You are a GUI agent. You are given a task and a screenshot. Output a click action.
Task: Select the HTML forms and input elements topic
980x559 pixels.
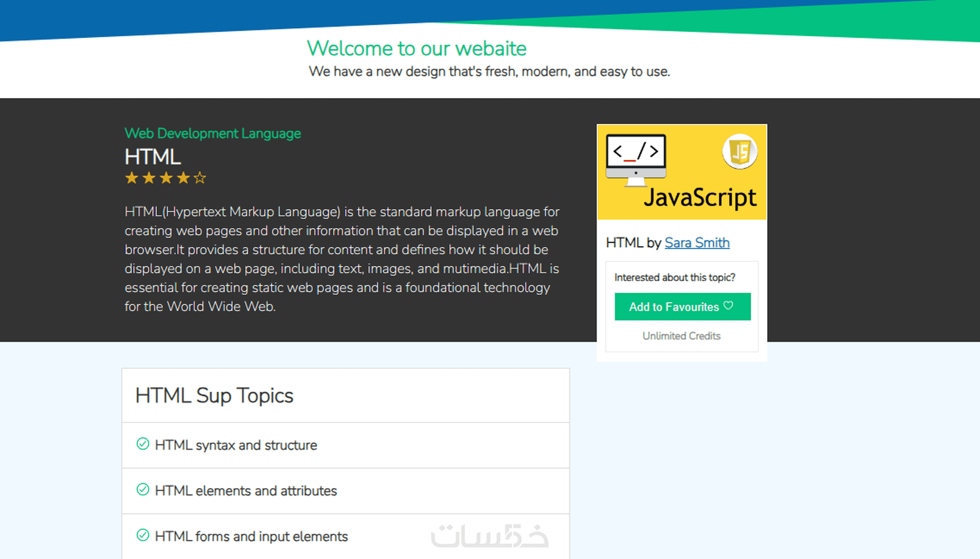(251, 536)
